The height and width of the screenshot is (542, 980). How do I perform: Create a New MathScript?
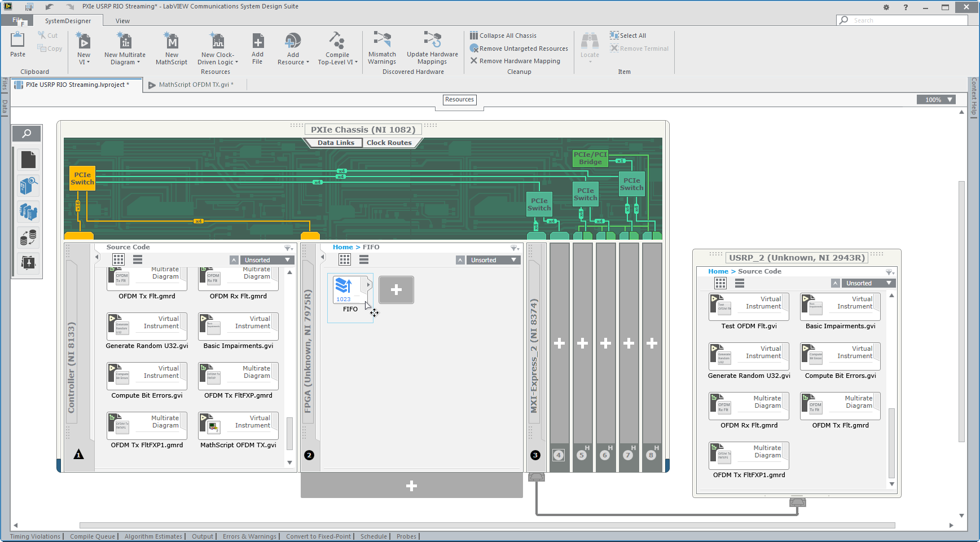[172, 49]
